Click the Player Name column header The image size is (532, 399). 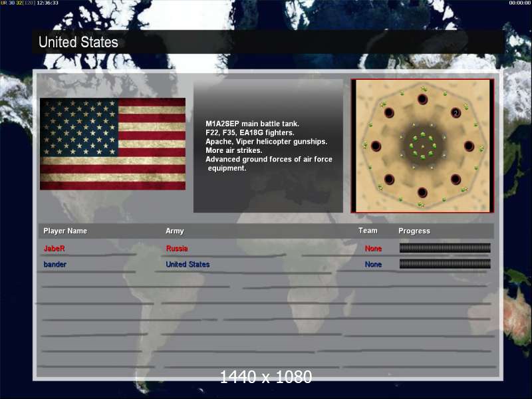(65, 231)
